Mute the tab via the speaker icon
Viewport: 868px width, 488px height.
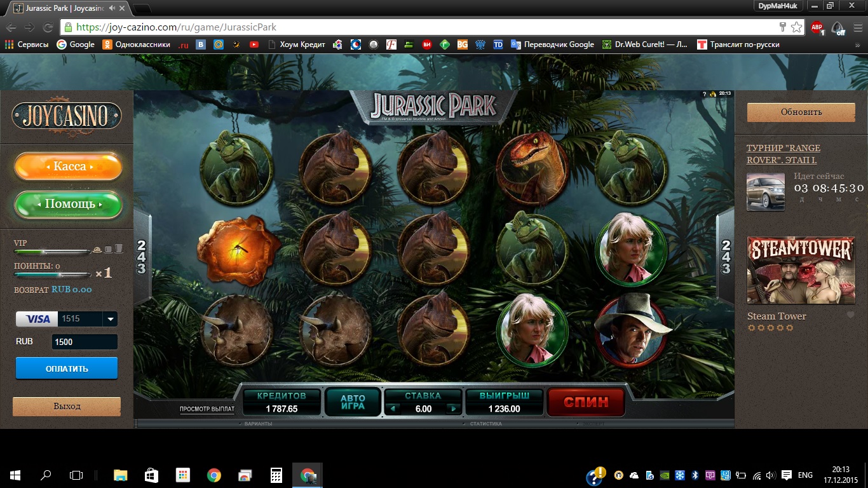pos(112,8)
